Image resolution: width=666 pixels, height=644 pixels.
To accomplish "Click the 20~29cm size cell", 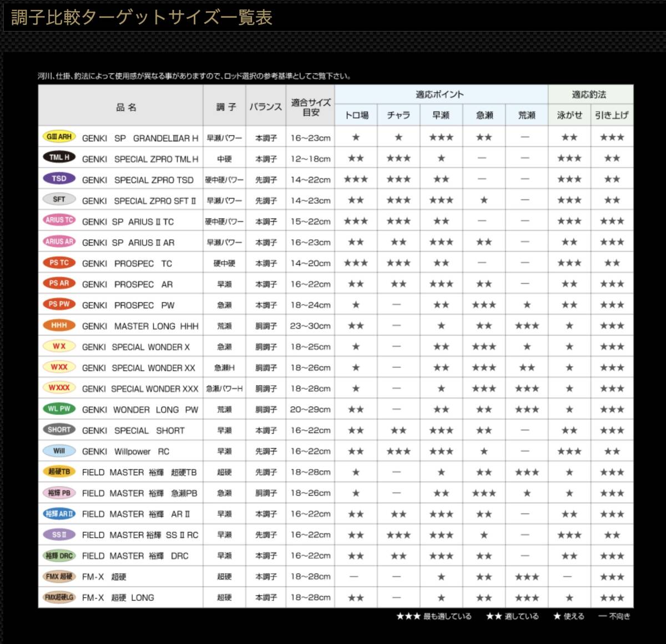I will (310, 410).
